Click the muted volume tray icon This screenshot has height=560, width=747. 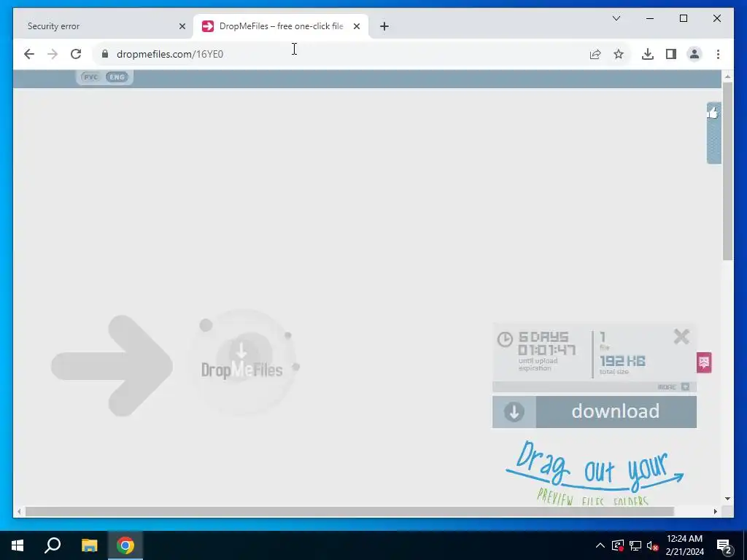pyautogui.click(x=653, y=545)
